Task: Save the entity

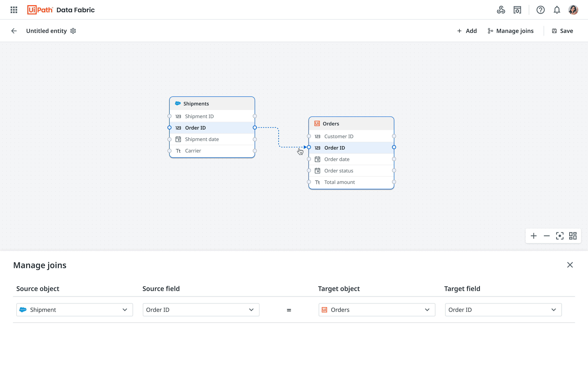Action: 562,31
